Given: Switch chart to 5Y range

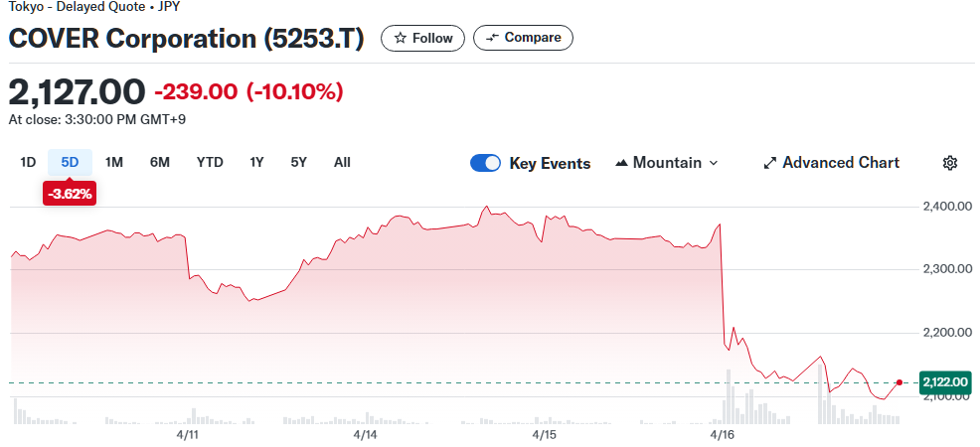Looking at the screenshot, I should click(298, 162).
